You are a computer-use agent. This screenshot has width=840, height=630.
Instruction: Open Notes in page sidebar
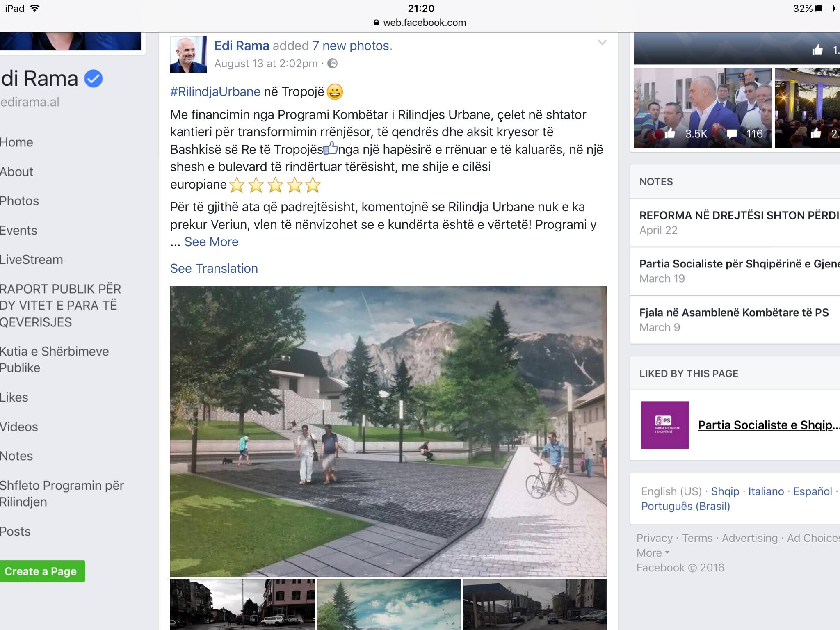(x=16, y=456)
